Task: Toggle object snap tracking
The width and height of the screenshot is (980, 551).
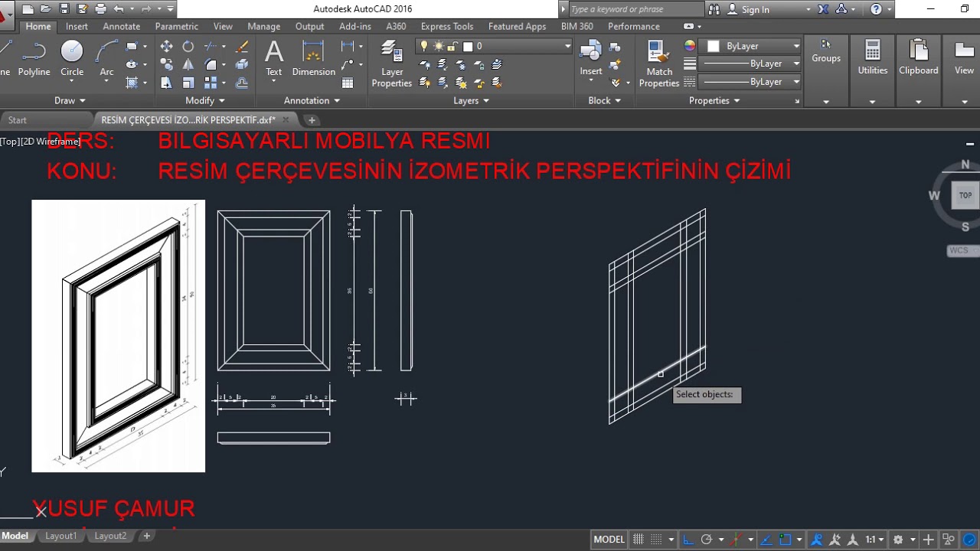Action: pyautogui.click(x=765, y=540)
